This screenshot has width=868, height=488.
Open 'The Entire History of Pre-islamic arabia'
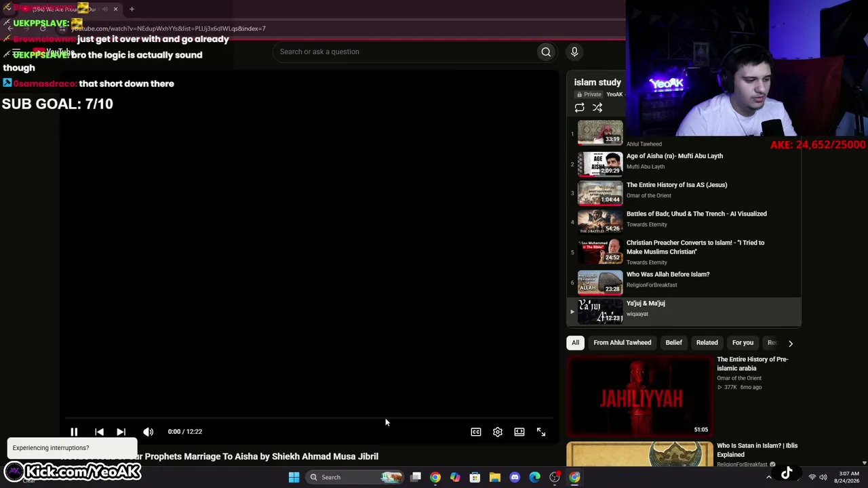coord(752,364)
